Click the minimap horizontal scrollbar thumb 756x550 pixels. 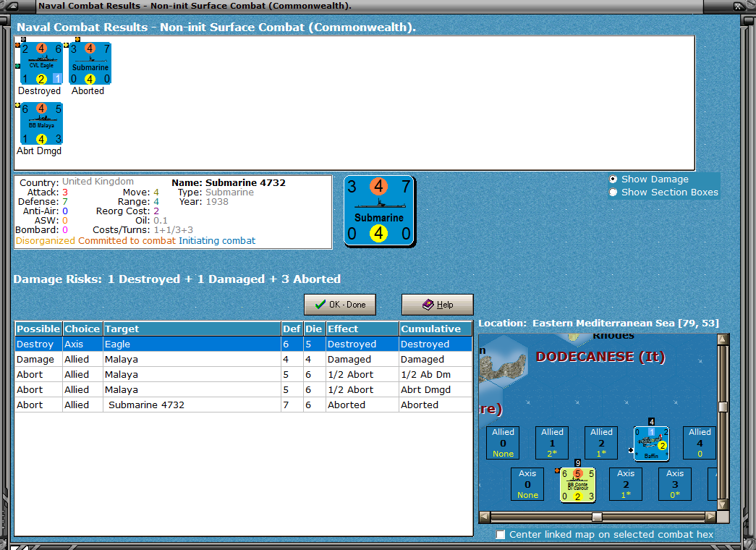pyautogui.click(x=597, y=517)
